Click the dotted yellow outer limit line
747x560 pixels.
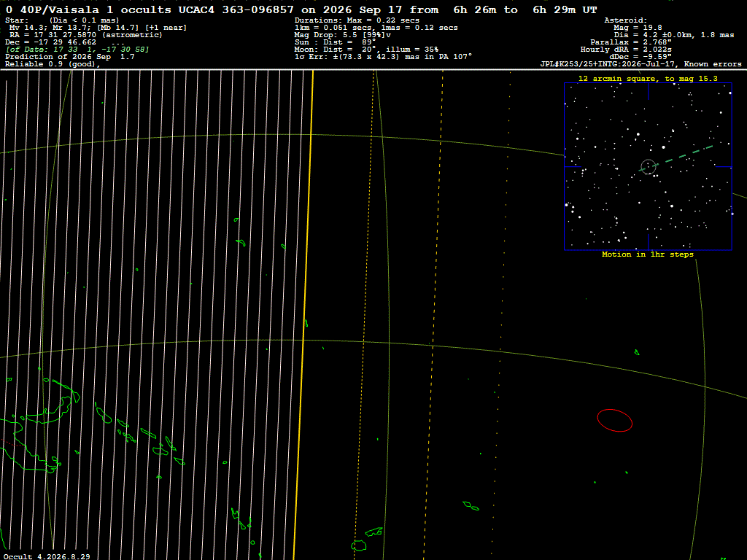pyautogui.click(x=500, y=314)
